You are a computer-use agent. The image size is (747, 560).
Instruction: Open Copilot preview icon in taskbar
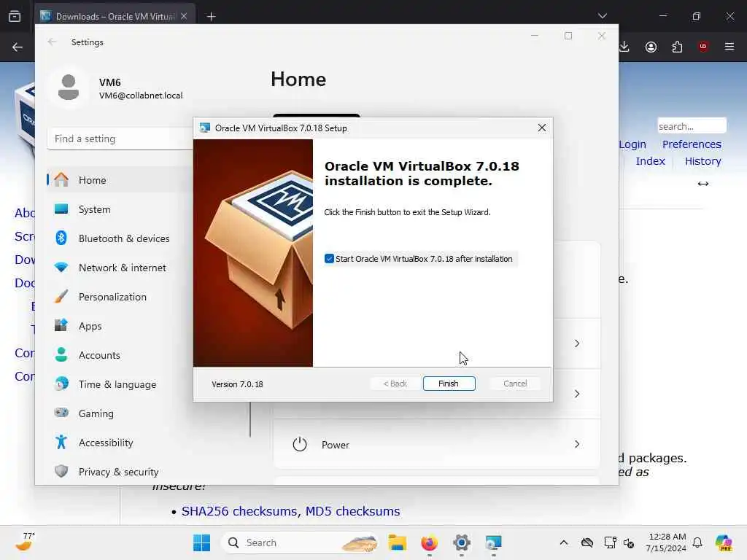click(723, 542)
